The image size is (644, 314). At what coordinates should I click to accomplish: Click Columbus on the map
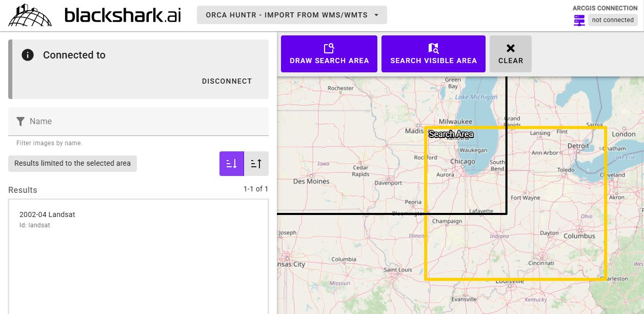[579, 236]
